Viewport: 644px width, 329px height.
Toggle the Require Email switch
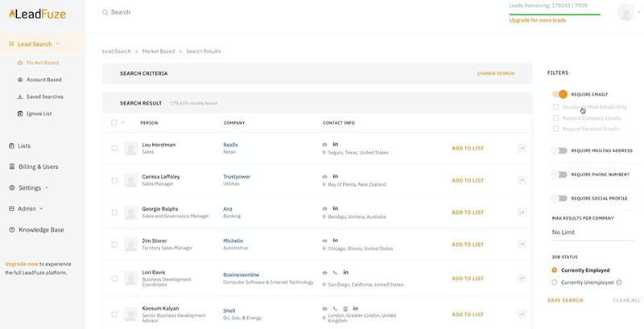tap(559, 94)
